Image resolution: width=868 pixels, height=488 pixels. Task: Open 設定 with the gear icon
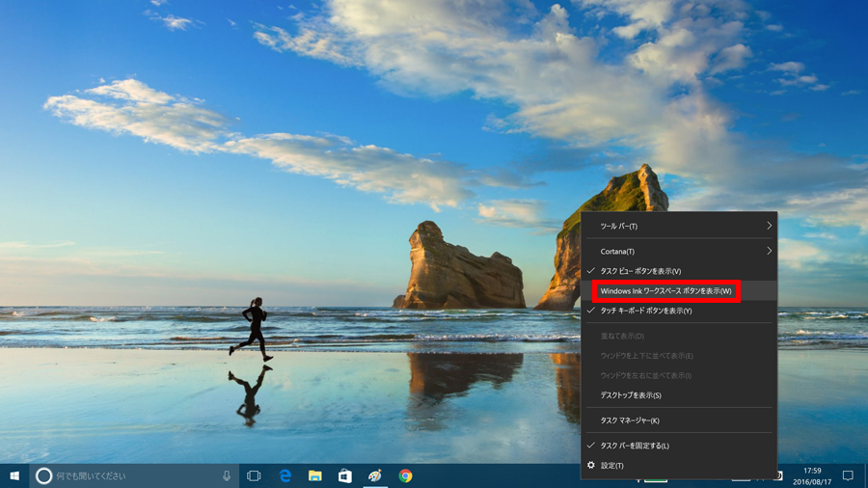(x=612, y=466)
